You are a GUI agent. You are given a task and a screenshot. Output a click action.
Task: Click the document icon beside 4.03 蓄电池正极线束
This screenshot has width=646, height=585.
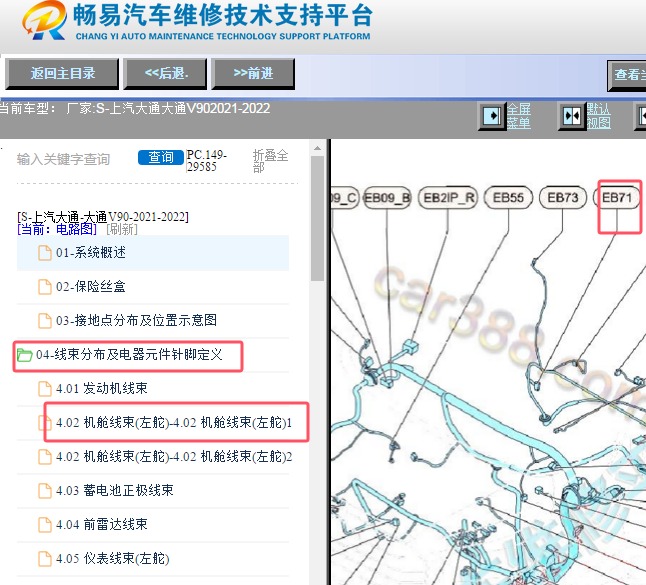tap(44, 491)
